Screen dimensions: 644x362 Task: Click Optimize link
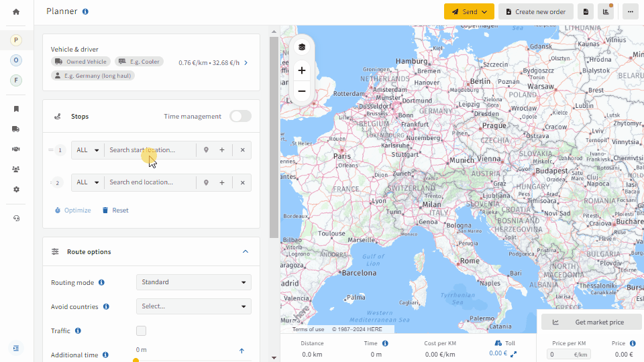pyautogui.click(x=72, y=210)
